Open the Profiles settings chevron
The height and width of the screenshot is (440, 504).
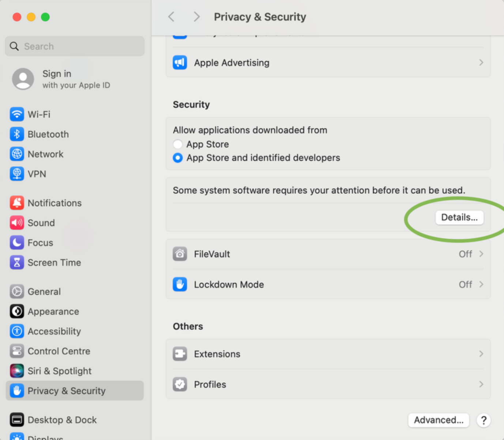coord(481,384)
